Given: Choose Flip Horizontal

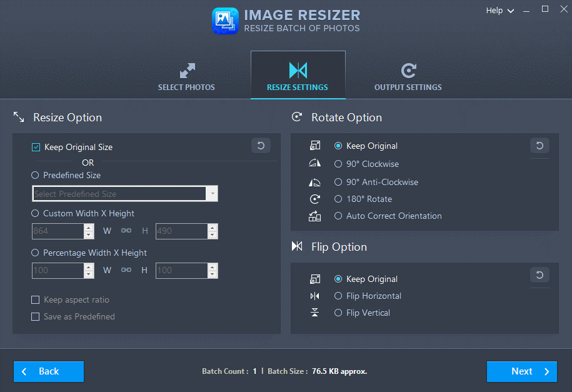Looking at the screenshot, I should tap(338, 296).
